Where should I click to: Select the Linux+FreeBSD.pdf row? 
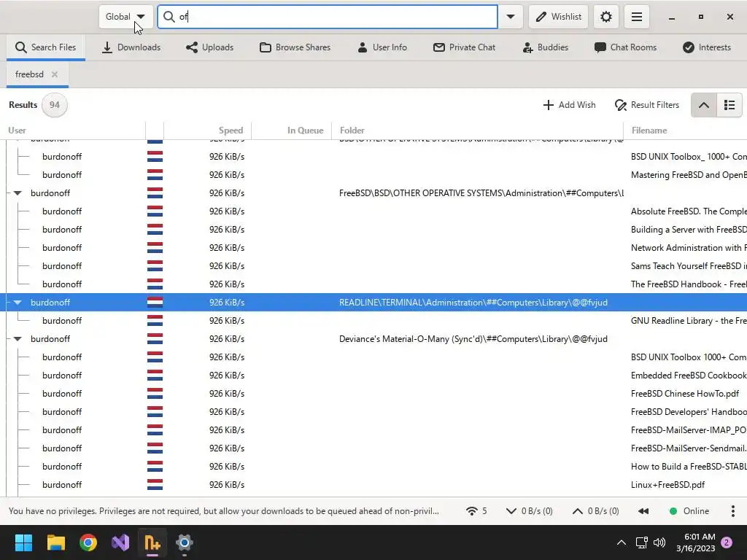tap(373, 485)
